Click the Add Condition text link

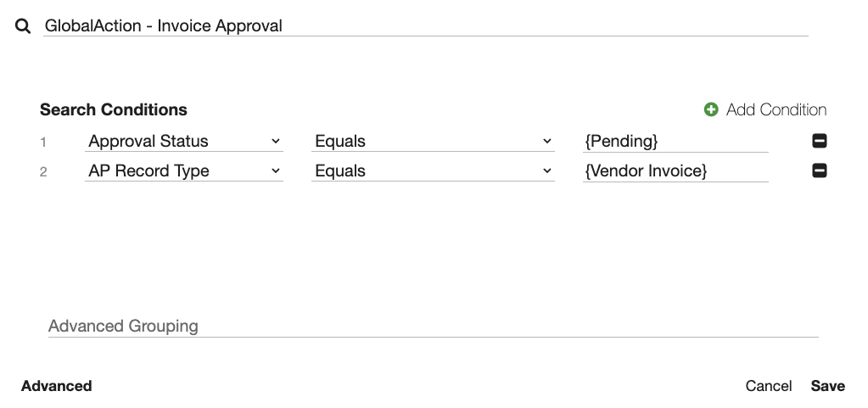pos(776,109)
